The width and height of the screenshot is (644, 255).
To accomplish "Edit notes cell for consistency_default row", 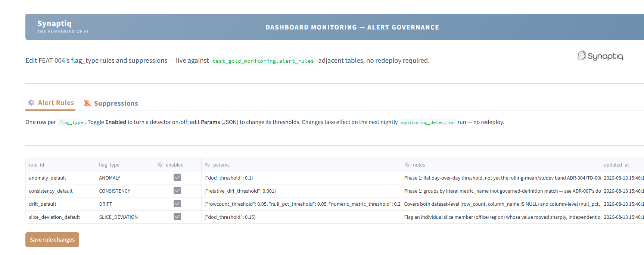I will (x=501, y=191).
